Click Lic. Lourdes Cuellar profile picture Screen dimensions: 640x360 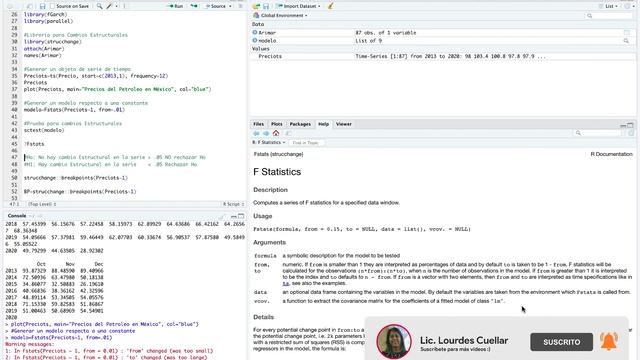coord(394,342)
